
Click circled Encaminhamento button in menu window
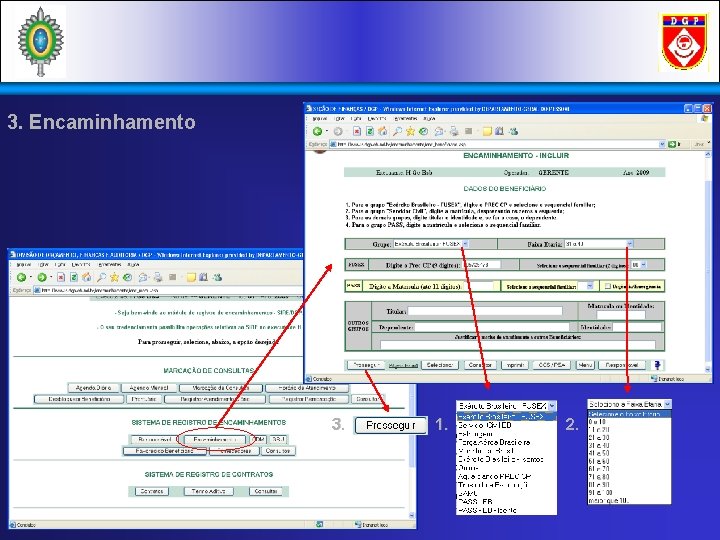(x=215, y=439)
